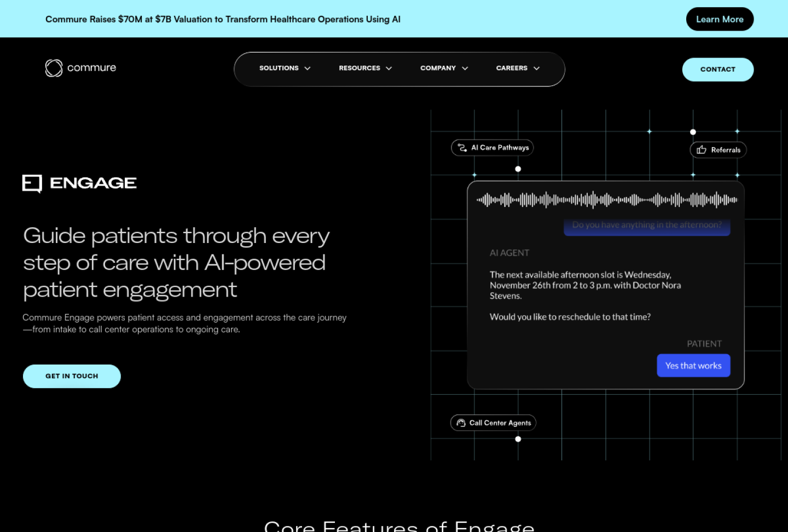
Task: Click the Core Features of Engage heading
Action: (399, 526)
